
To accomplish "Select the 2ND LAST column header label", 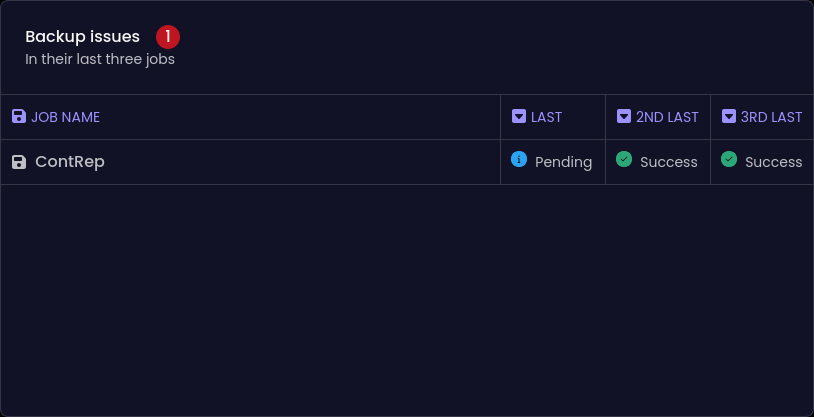I will tap(667, 117).
